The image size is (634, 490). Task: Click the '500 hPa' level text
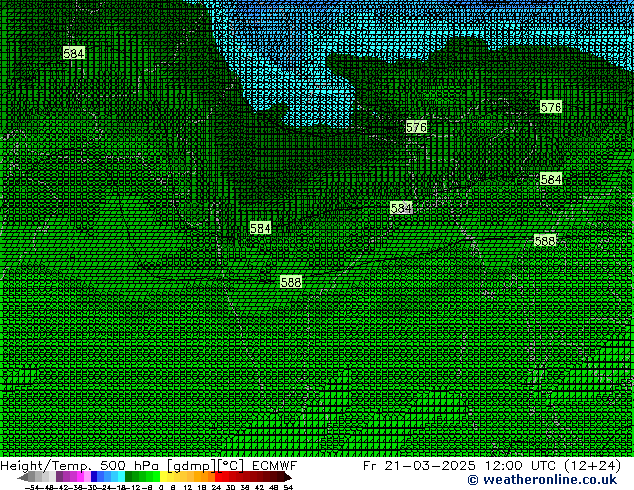129,465
